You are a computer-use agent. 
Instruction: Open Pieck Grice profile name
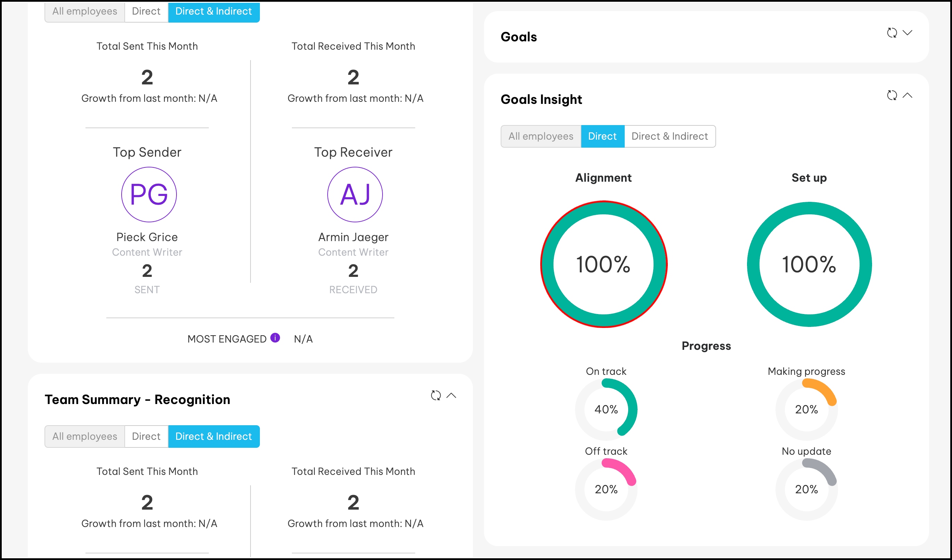(x=147, y=237)
